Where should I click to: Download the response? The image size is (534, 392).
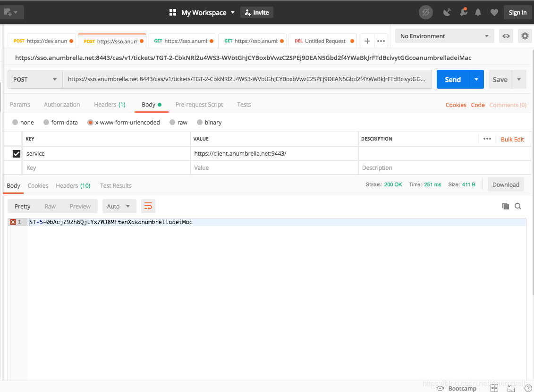click(x=506, y=184)
